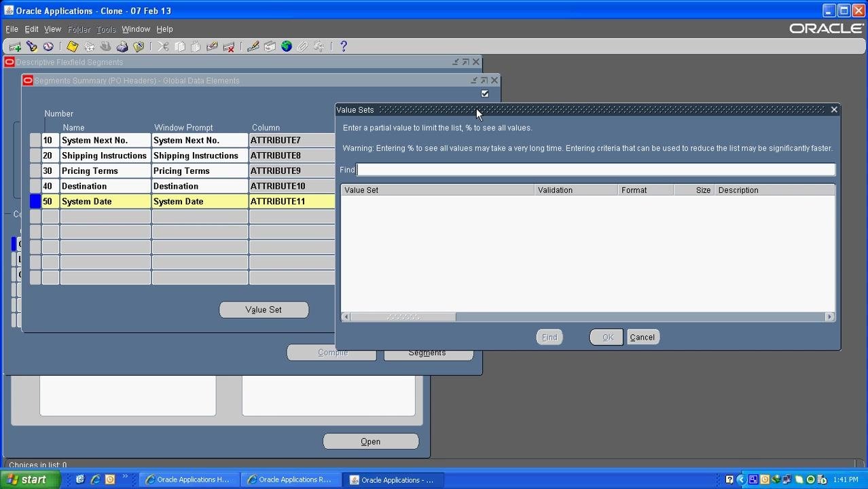Click the OK button in the Value Sets dialog

point(607,338)
